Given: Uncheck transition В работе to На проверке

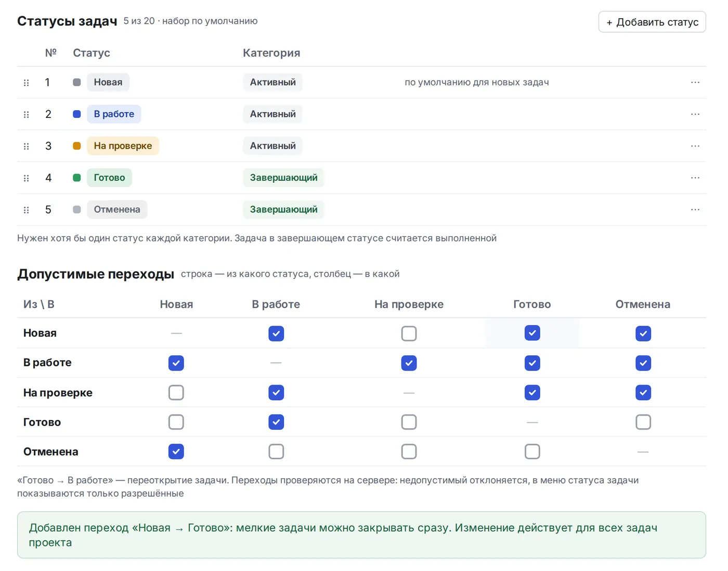Looking at the screenshot, I should [409, 363].
